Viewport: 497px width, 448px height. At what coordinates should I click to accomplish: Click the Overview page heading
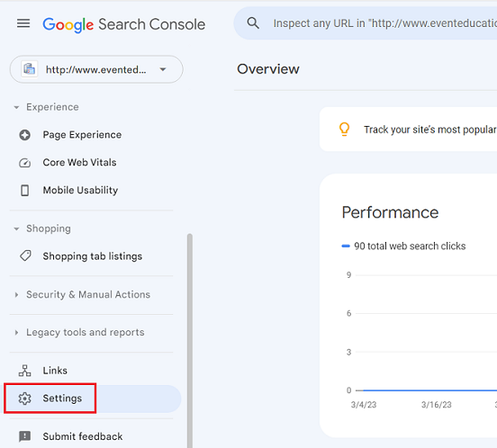tap(268, 69)
